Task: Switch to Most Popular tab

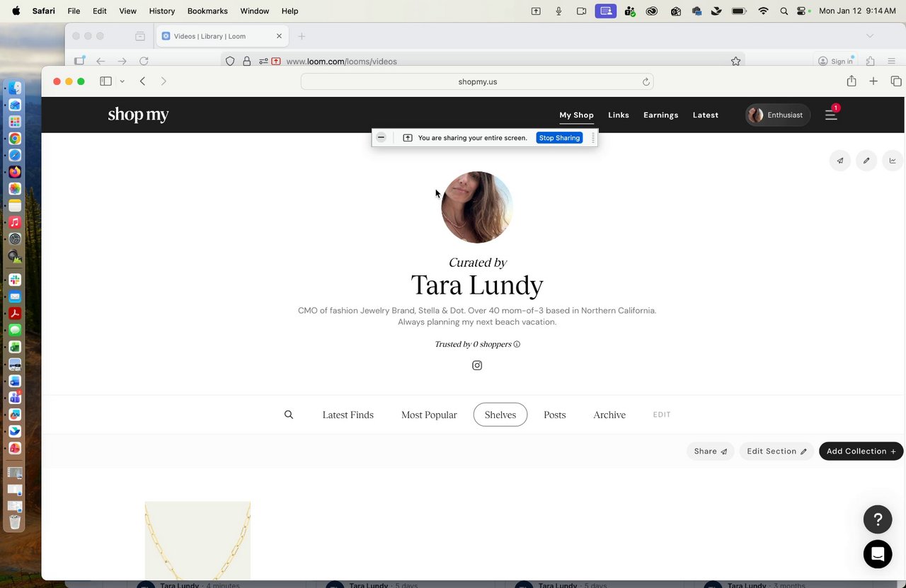Action: coord(429,415)
